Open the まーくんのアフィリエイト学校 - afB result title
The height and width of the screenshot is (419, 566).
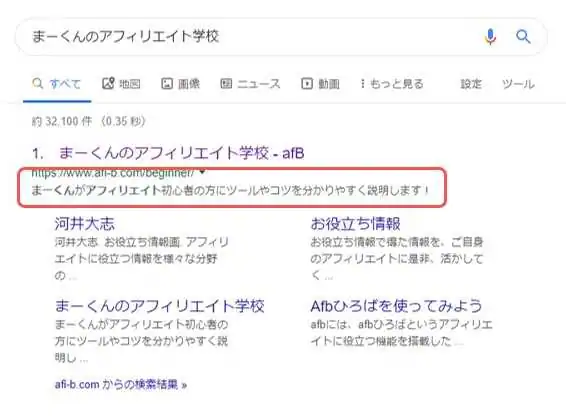click(182, 153)
